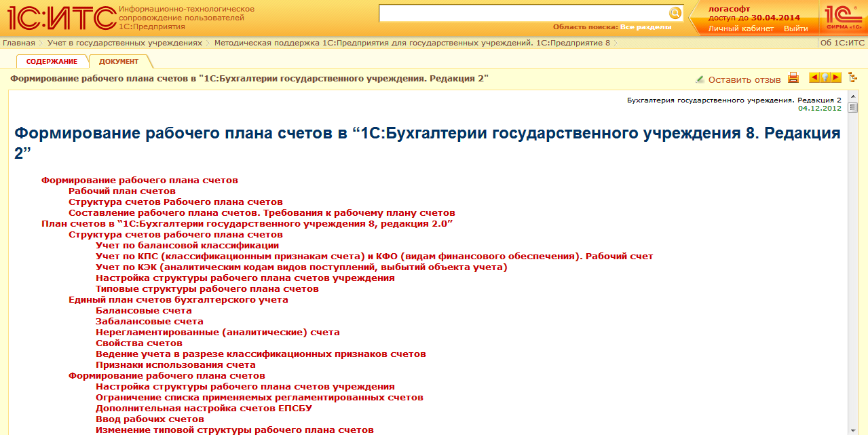Click the search magnifier icon
The width and height of the screenshot is (868, 435).
tap(675, 13)
